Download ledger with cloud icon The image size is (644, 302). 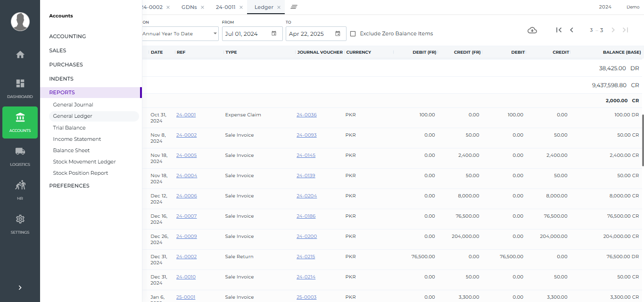[x=532, y=30]
